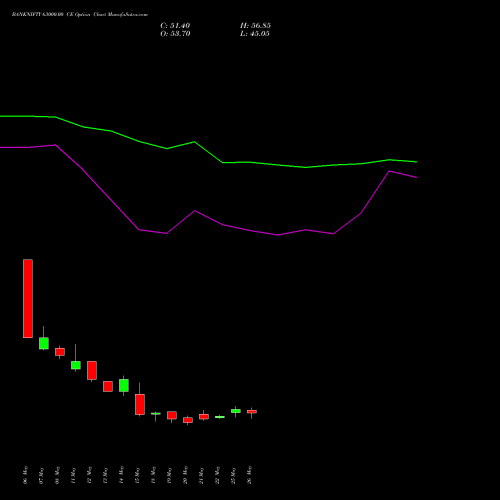Click the green candlestick for 14 May
Image resolution: width=500 pixels, height=500 pixels.
124,385
